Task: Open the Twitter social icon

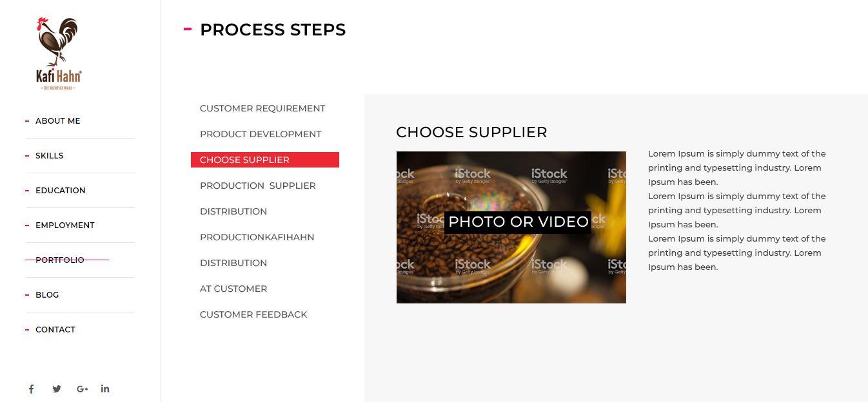Action: point(57,388)
